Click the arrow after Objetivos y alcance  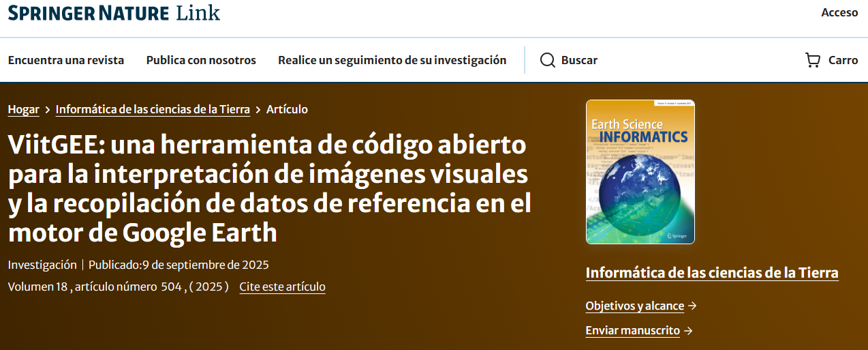point(692,306)
